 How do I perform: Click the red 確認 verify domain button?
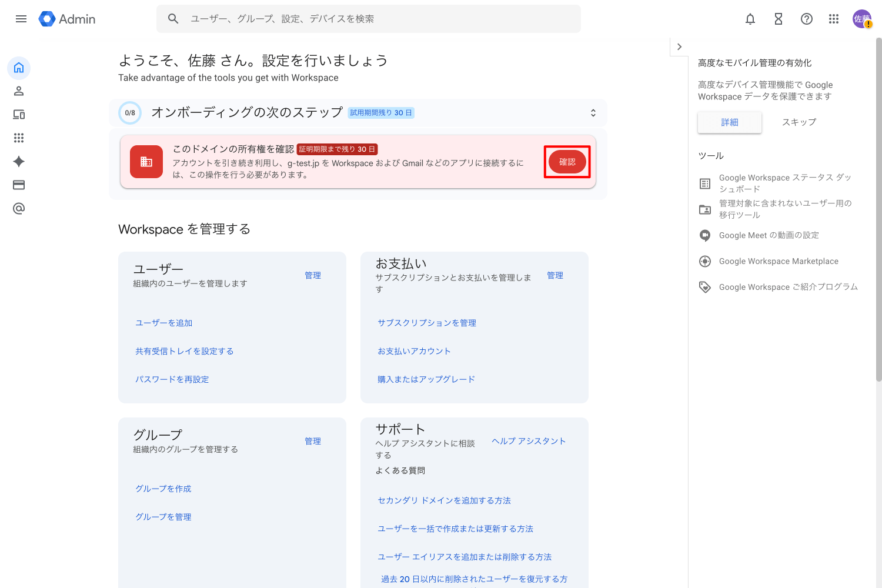[567, 162]
